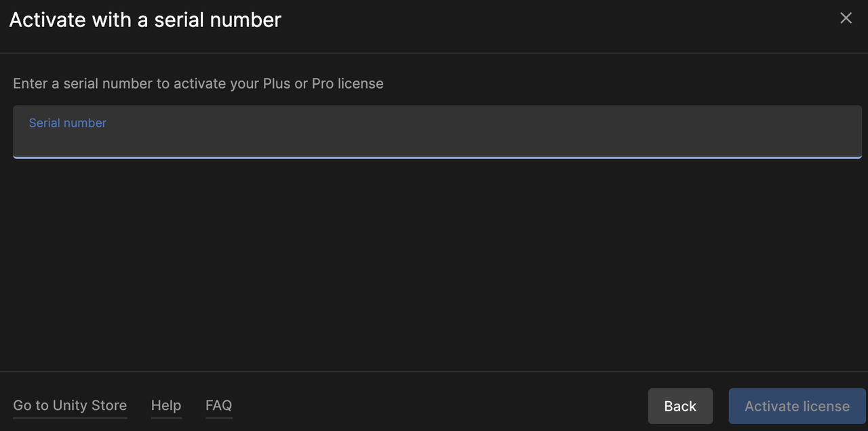Screen dimensions: 868x431
Task: Show frequently asked questions via FAQ
Action: 218,405
